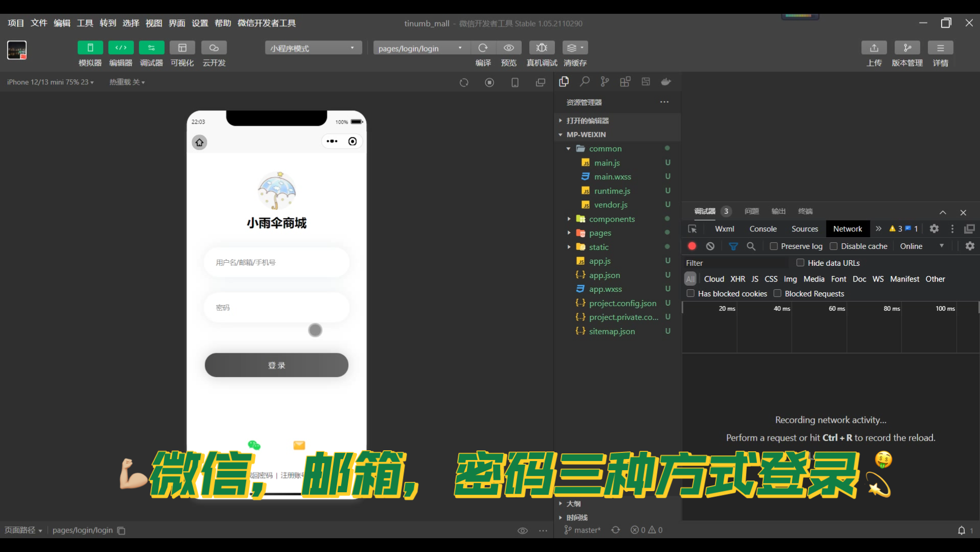The width and height of the screenshot is (980, 552).
Task: Open the 小程序模式 mode dropdown
Action: (x=313, y=48)
